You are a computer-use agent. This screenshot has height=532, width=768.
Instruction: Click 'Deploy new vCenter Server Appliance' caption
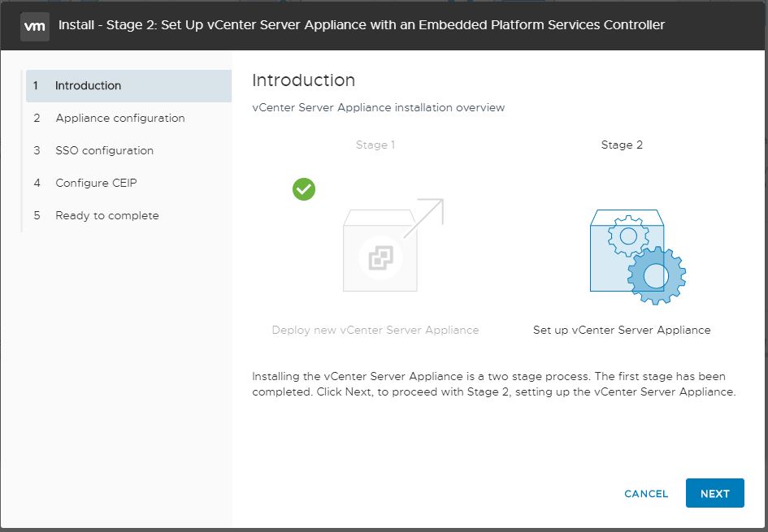pos(375,331)
